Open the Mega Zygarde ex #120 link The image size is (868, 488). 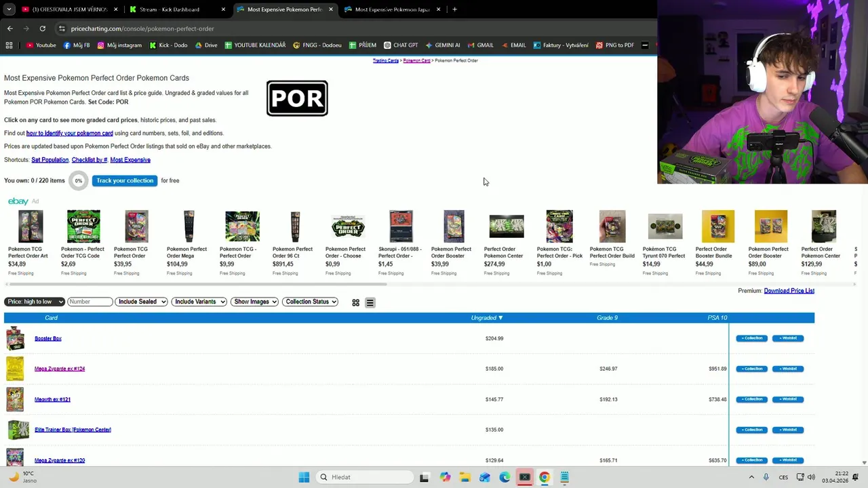tap(60, 460)
